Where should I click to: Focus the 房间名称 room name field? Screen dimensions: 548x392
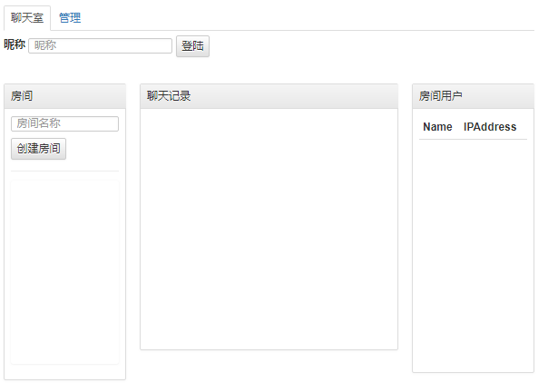[x=64, y=123]
